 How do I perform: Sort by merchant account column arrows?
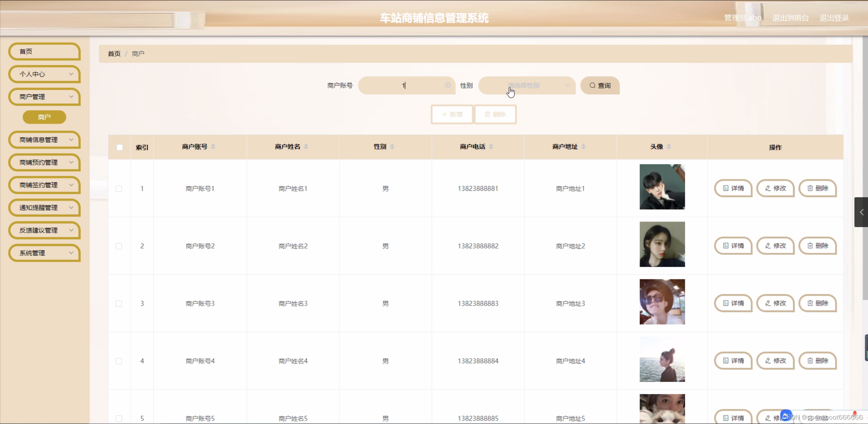pos(213,146)
